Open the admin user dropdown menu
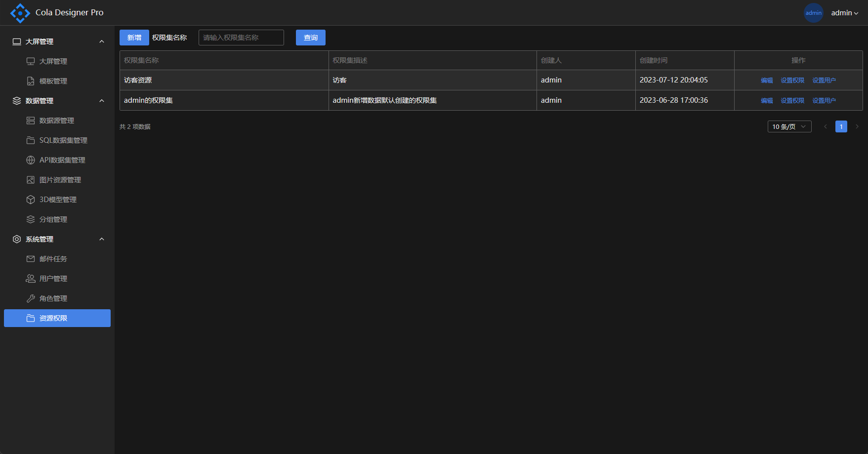Viewport: 868px width, 454px height. pos(844,13)
